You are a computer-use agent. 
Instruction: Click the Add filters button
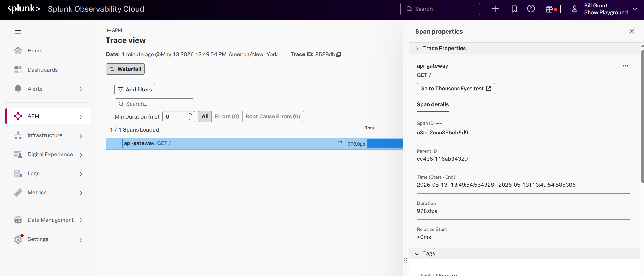pyautogui.click(x=135, y=90)
